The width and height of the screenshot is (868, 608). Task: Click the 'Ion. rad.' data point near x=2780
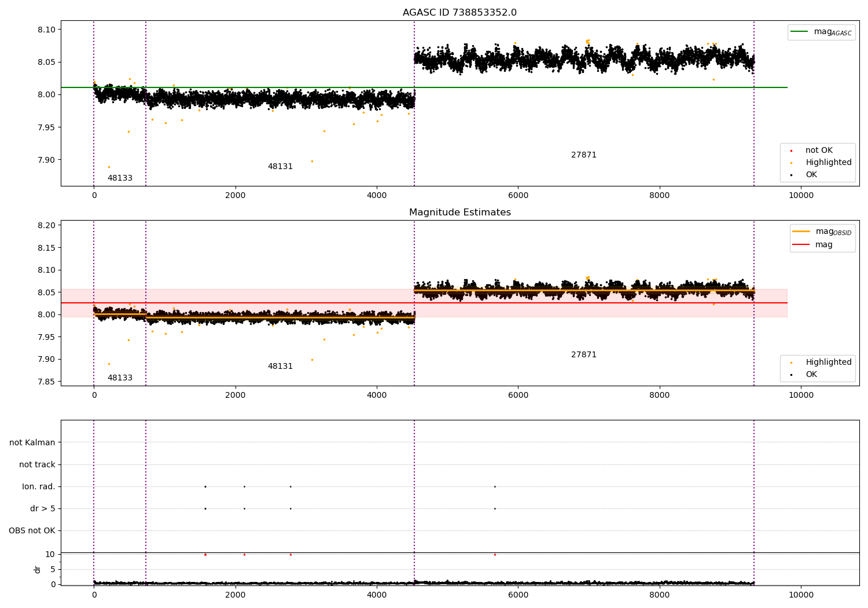click(290, 487)
